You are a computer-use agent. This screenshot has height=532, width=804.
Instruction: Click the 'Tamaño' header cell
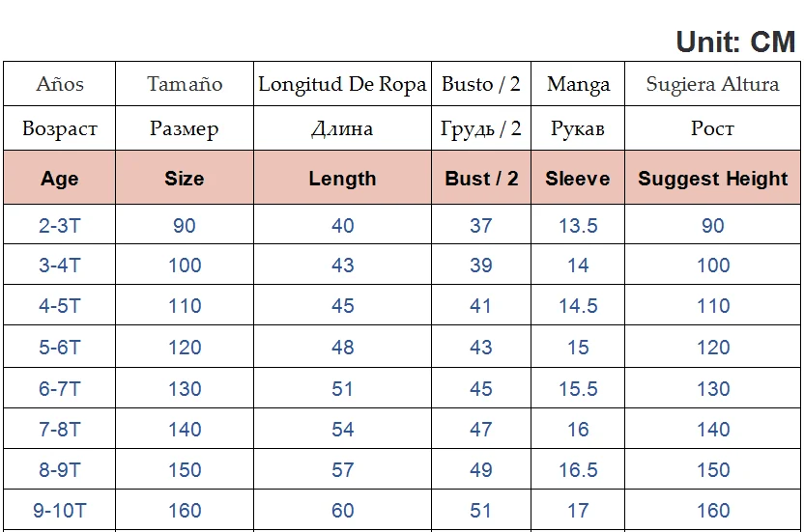coord(185,84)
